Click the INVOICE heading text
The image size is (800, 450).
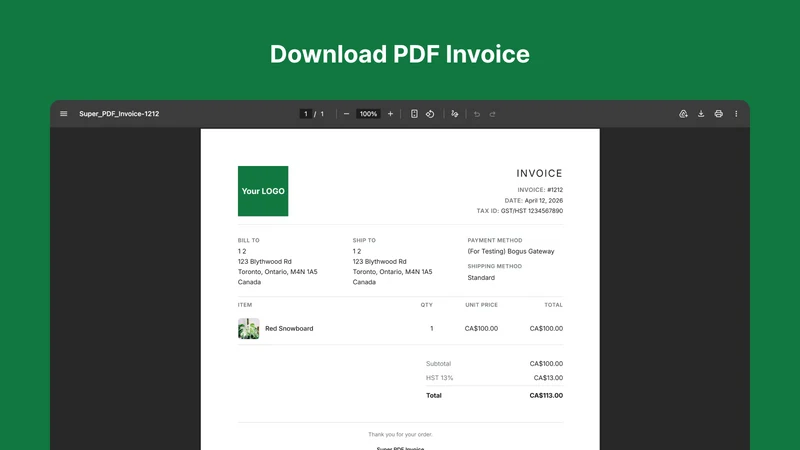[539, 173]
